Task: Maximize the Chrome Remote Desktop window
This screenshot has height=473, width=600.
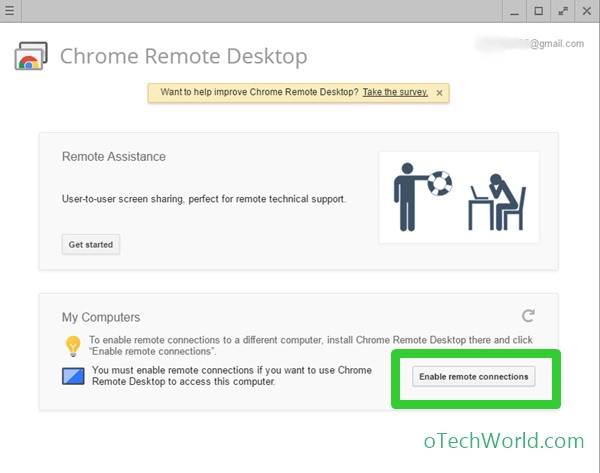Action: pyautogui.click(x=538, y=11)
